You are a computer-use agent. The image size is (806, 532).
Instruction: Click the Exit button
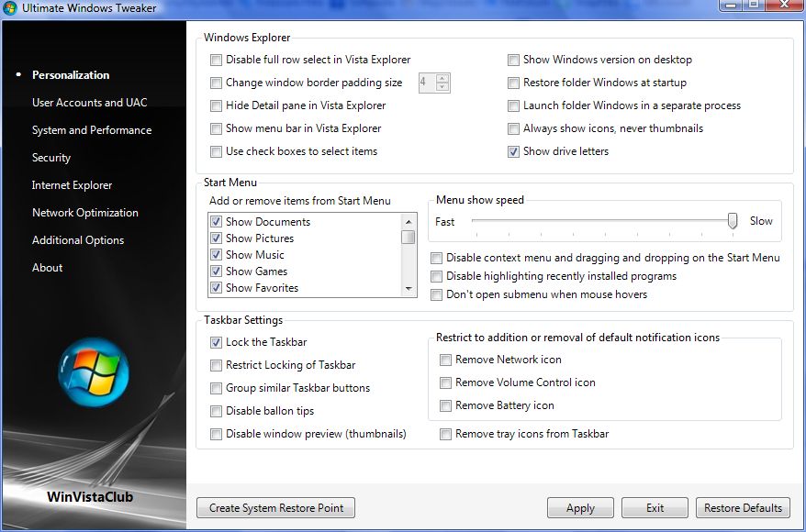[x=655, y=508]
